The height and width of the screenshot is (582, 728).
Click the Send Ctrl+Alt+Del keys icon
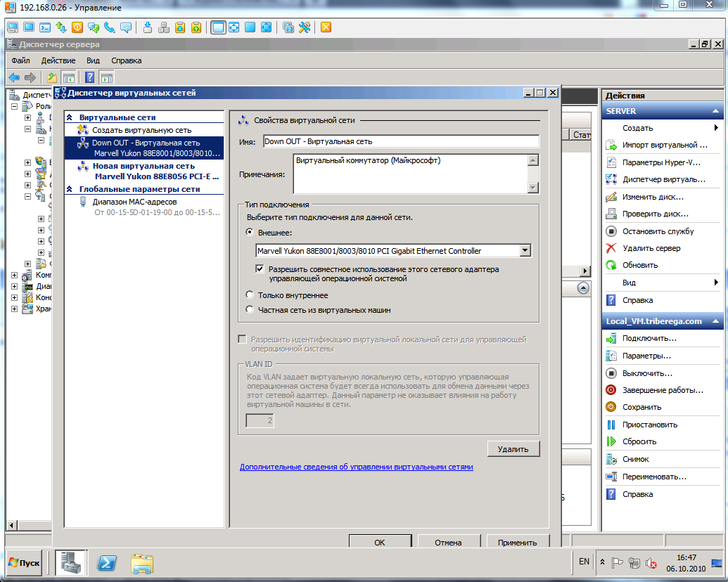click(164, 27)
